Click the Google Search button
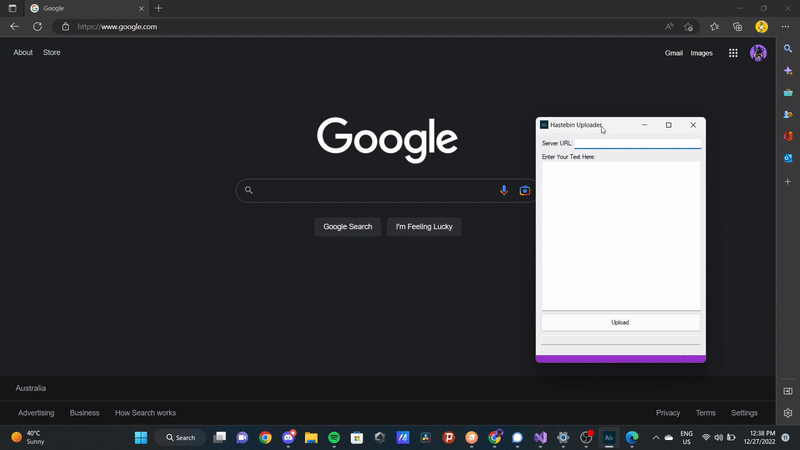Screen dimensions: 800x450 point(347,227)
